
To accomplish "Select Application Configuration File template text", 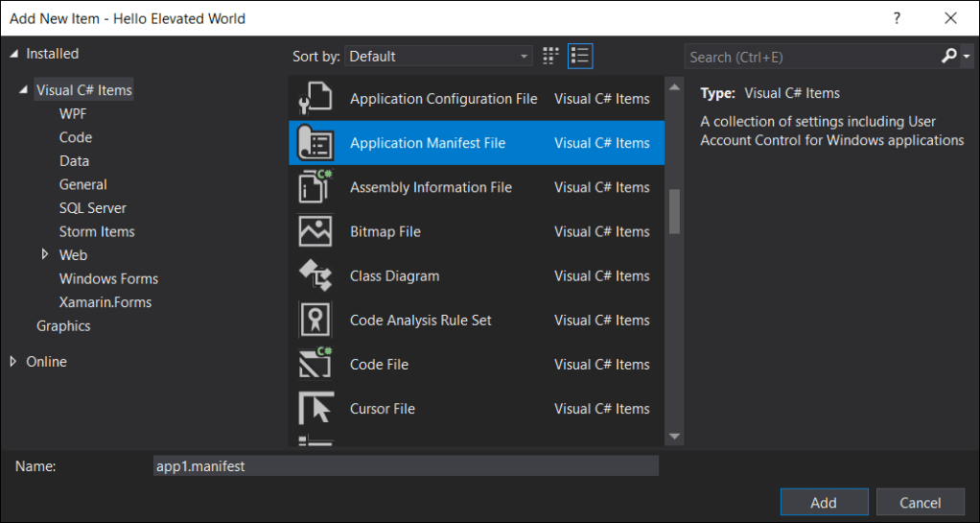I will pyautogui.click(x=444, y=99).
